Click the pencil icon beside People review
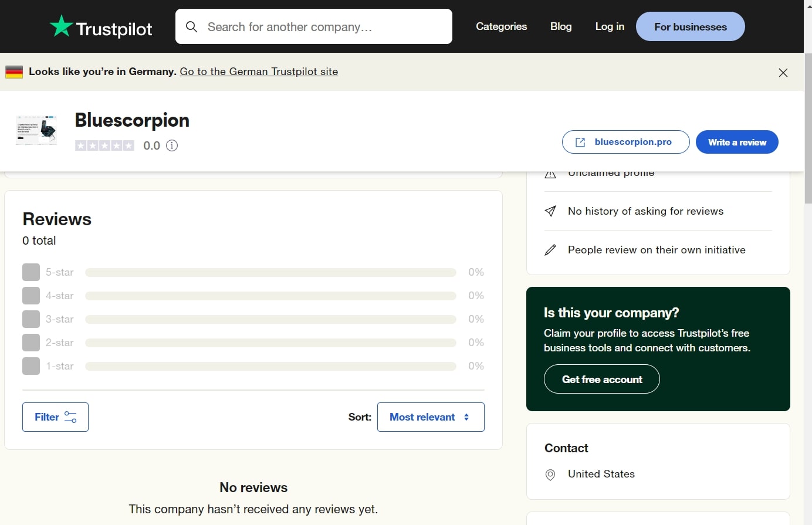This screenshot has width=812, height=525. [x=550, y=250]
